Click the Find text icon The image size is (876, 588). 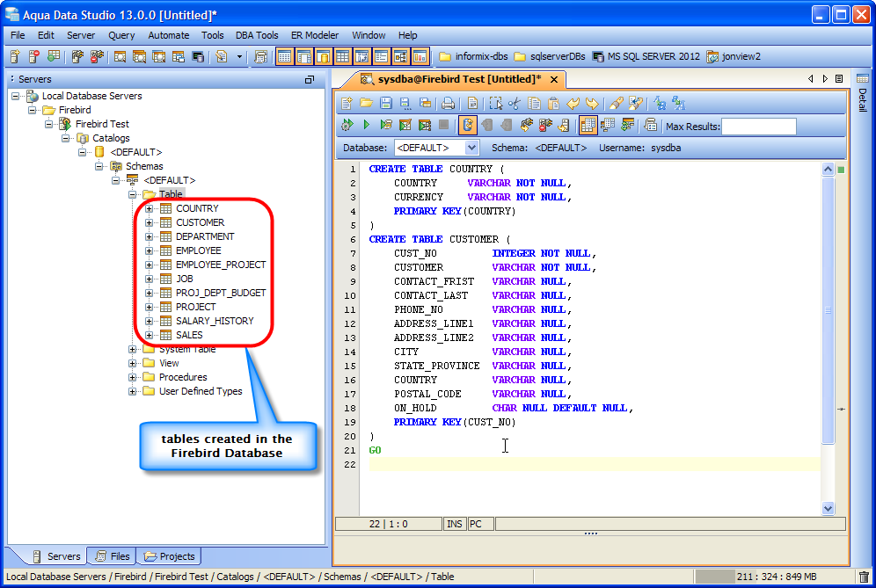616,104
